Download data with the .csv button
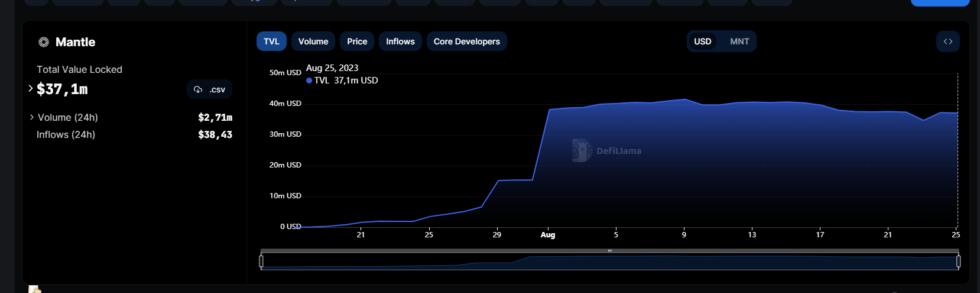The image size is (980, 293). coord(209,89)
